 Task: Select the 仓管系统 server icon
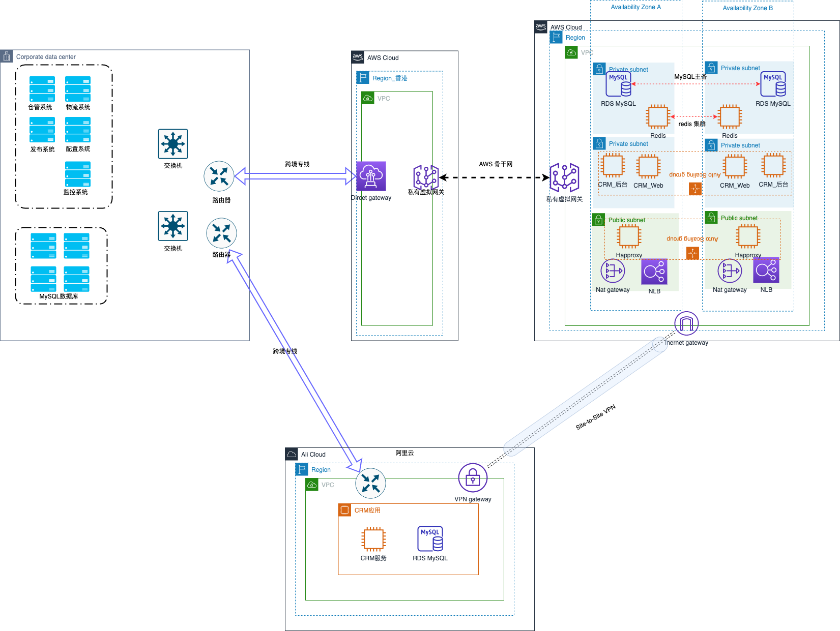(42, 89)
